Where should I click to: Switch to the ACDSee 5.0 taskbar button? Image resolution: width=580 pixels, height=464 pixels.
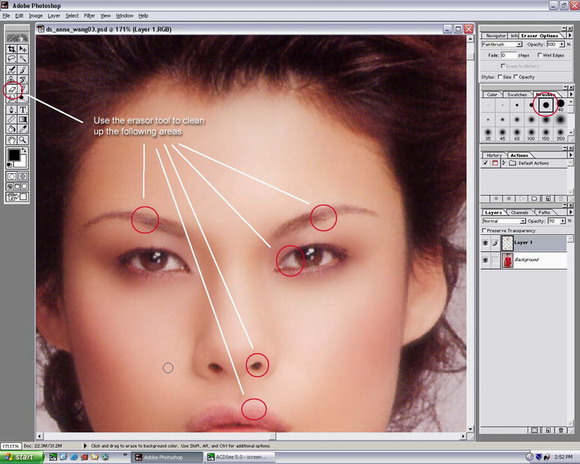tap(240, 457)
